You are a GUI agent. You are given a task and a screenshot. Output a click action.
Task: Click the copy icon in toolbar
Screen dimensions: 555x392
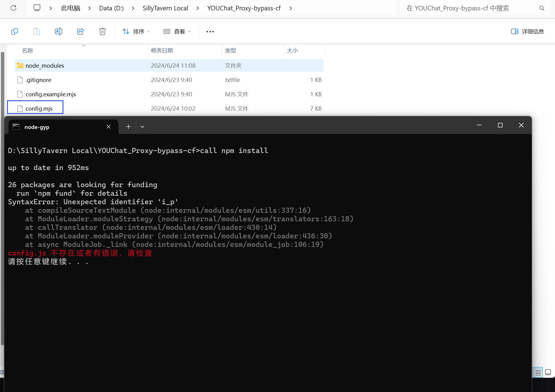tap(15, 31)
